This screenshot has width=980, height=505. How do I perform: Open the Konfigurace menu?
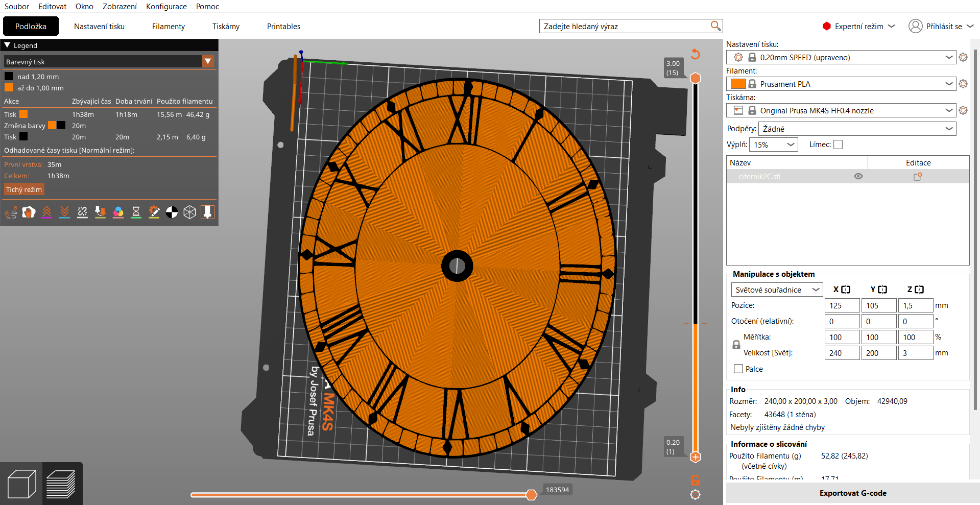pyautogui.click(x=166, y=7)
